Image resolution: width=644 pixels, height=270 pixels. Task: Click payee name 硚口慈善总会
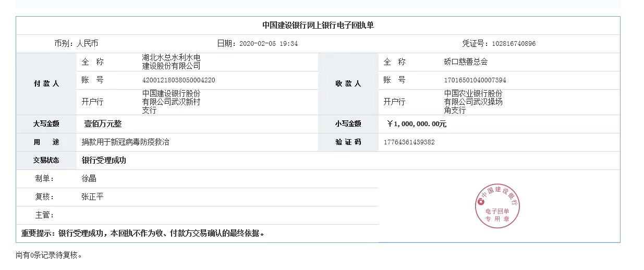click(x=466, y=62)
